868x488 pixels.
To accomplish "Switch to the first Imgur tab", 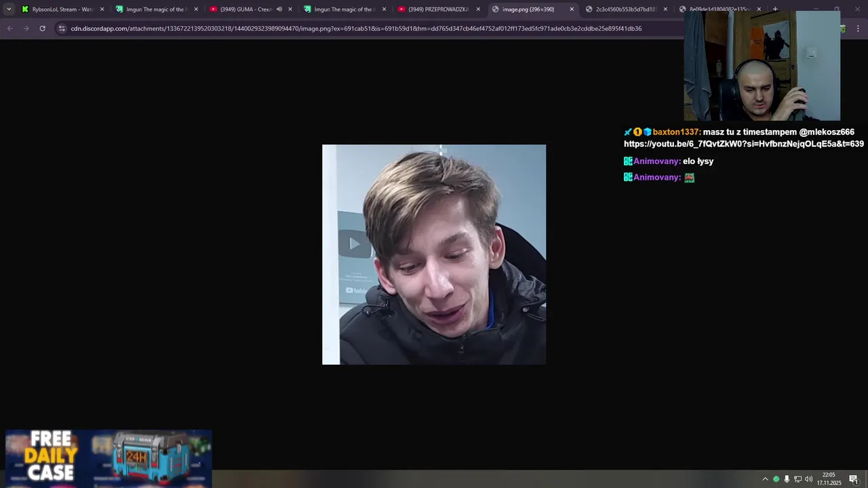I will [x=156, y=9].
